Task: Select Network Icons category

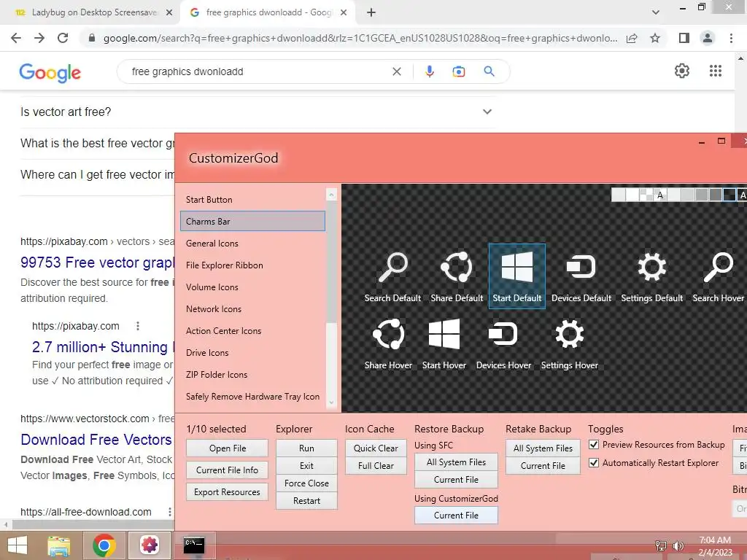Action: (252, 309)
